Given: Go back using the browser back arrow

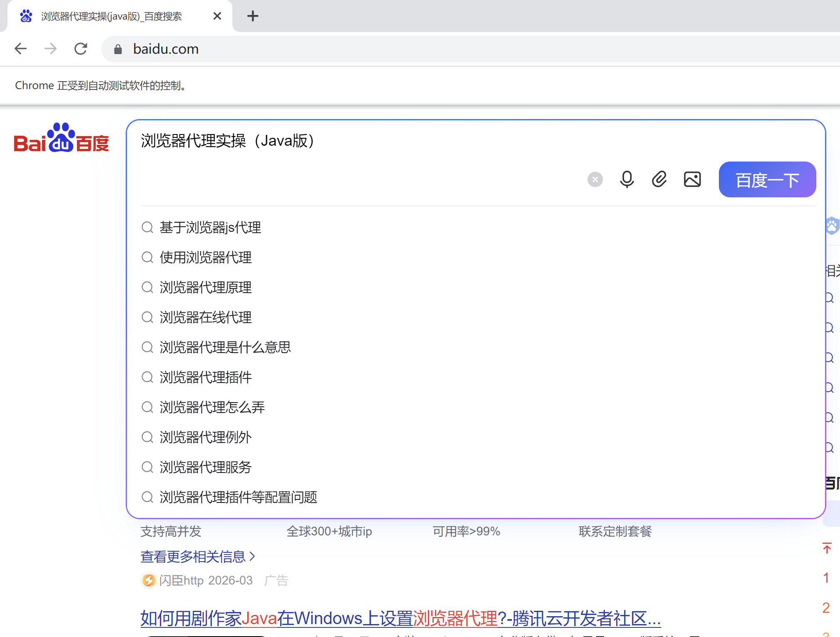Looking at the screenshot, I should [x=21, y=49].
